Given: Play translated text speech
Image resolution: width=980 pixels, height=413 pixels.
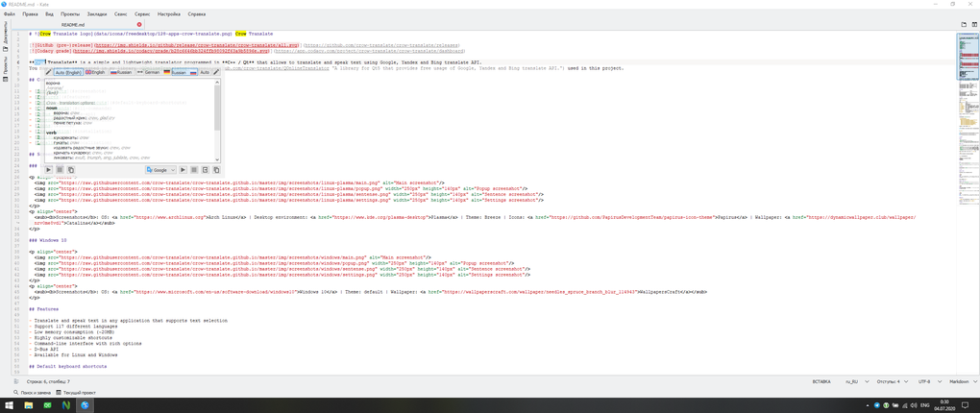Looking at the screenshot, I should (x=184, y=169).
